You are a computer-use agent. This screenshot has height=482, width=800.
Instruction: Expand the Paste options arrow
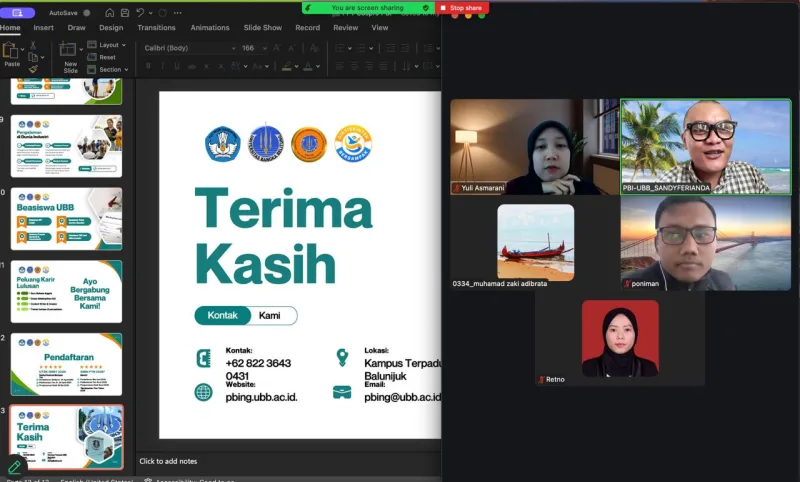tap(22, 49)
